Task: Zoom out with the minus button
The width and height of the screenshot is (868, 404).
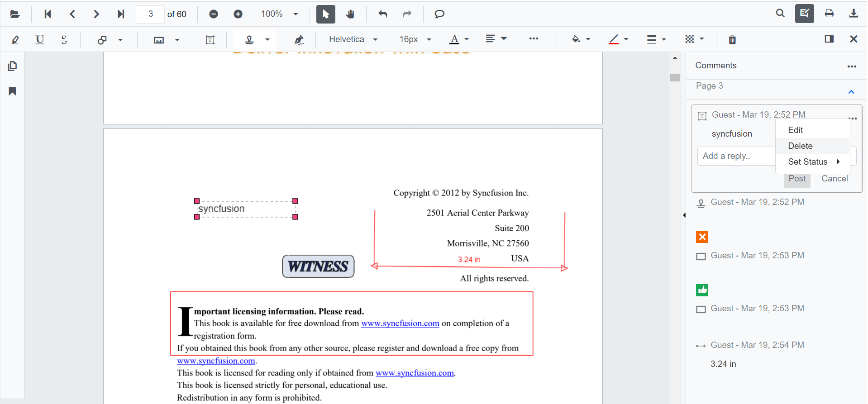Action: point(214,14)
